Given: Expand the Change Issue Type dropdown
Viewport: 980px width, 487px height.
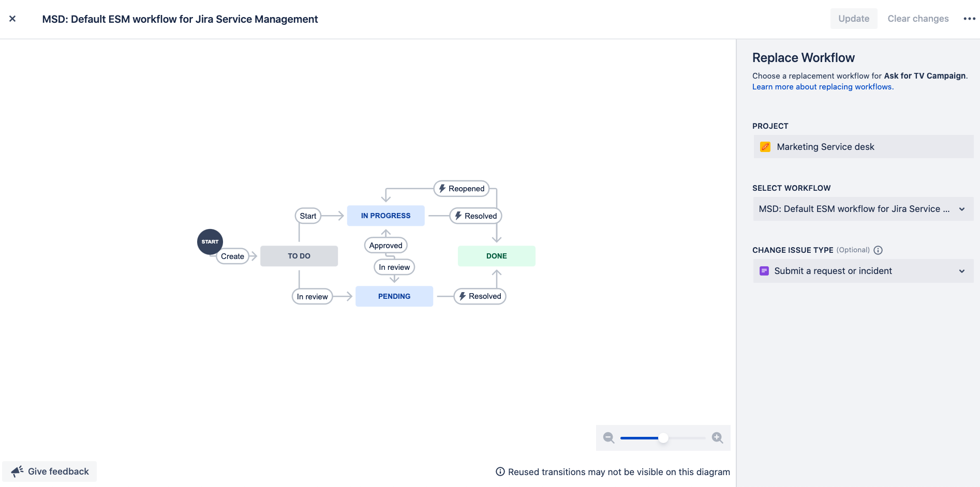Looking at the screenshot, I should (x=863, y=271).
